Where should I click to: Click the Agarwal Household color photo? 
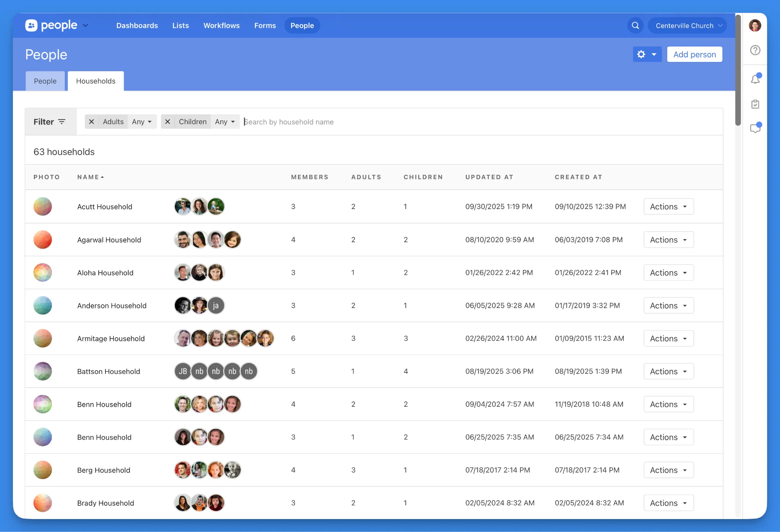click(x=43, y=240)
